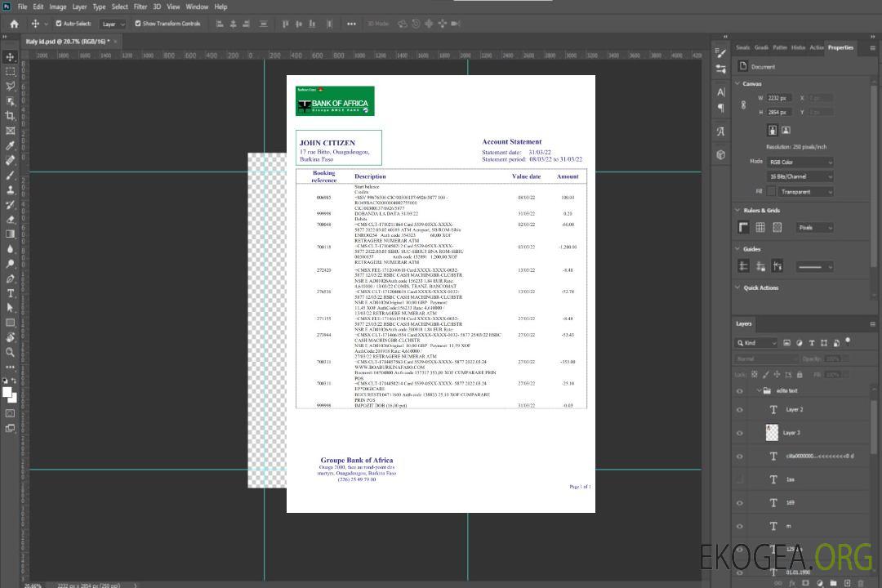The image size is (882, 588).
Task: Click the grid icon under Rulers & Grids
Action: point(759,228)
